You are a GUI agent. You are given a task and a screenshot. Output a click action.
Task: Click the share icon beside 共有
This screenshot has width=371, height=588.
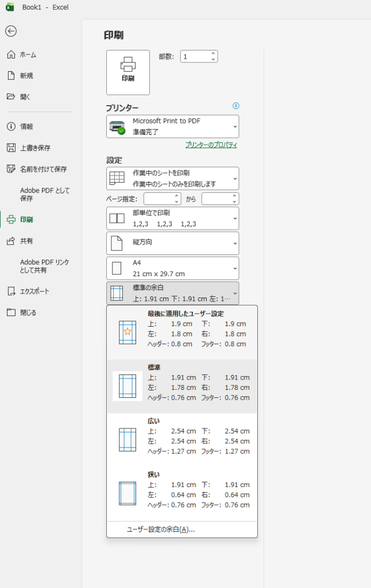[11, 241]
